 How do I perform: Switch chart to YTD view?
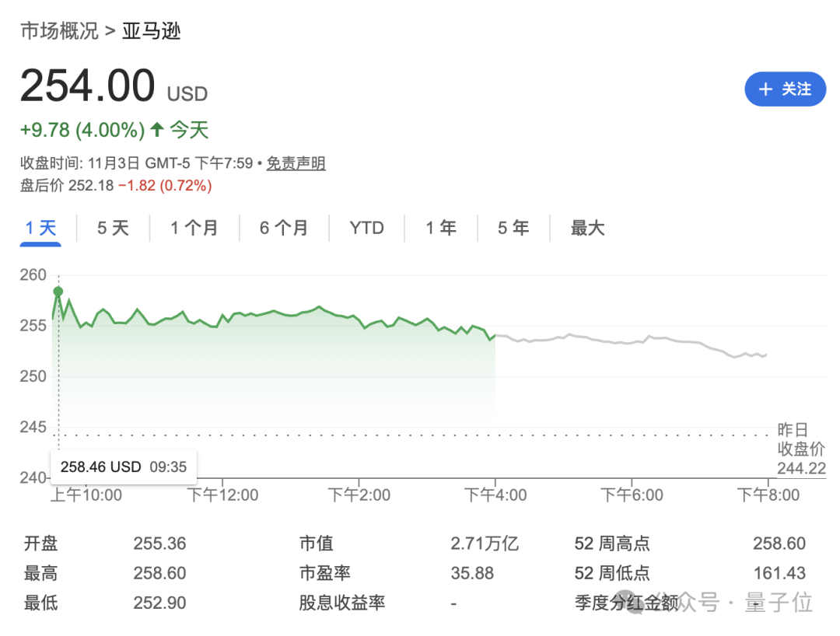(x=366, y=228)
